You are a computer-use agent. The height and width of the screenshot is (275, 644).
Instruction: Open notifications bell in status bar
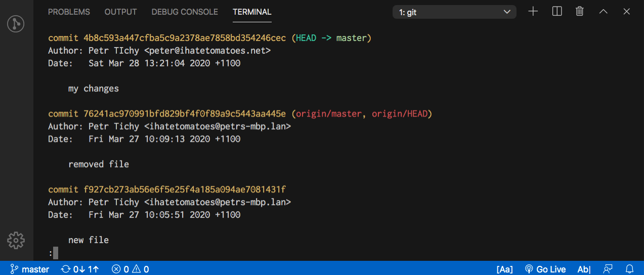pyautogui.click(x=630, y=269)
